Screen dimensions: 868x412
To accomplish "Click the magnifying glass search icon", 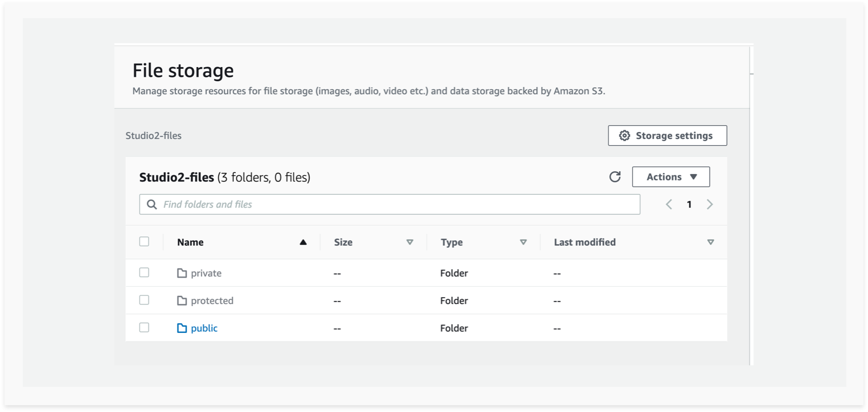I will [x=152, y=204].
